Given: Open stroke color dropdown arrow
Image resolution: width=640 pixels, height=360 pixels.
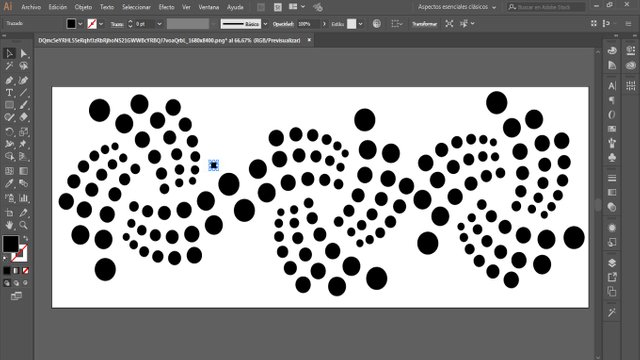Looking at the screenshot, I should [x=101, y=24].
